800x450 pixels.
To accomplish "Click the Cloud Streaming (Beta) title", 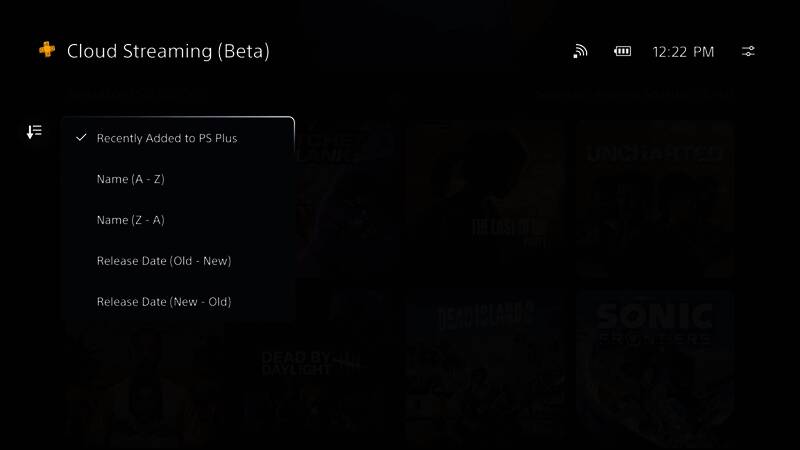I will pyautogui.click(x=168, y=51).
